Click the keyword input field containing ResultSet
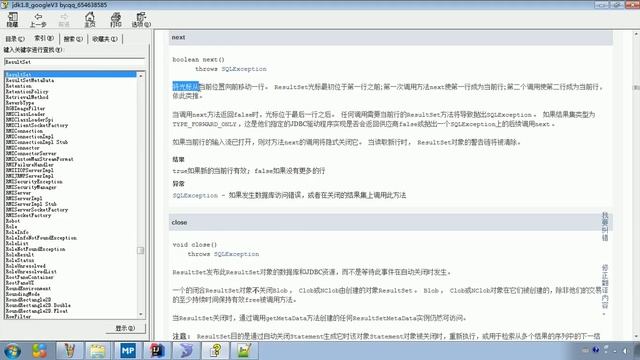 (x=74, y=62)
